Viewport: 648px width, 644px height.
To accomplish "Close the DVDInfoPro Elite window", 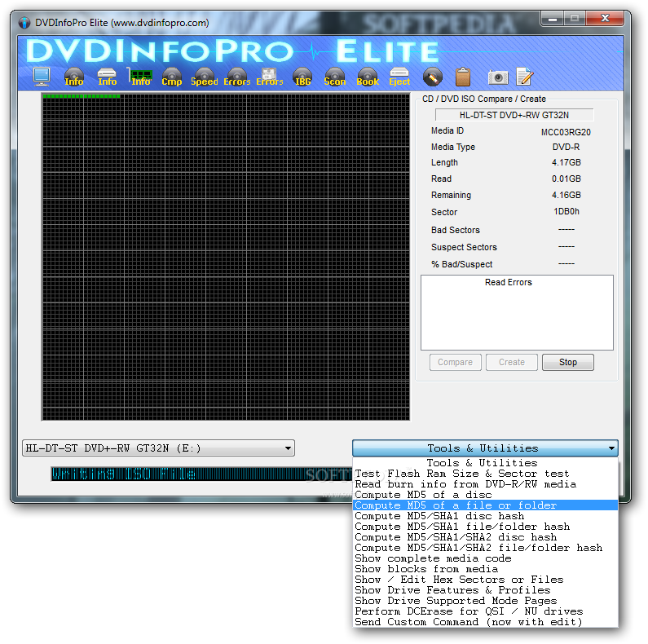I will pyautogui.click(x=605, y=18).
